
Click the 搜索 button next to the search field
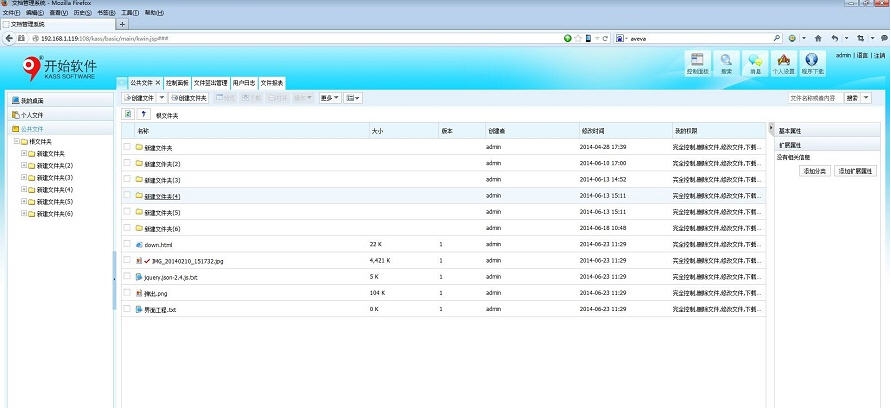click(852, 98)
